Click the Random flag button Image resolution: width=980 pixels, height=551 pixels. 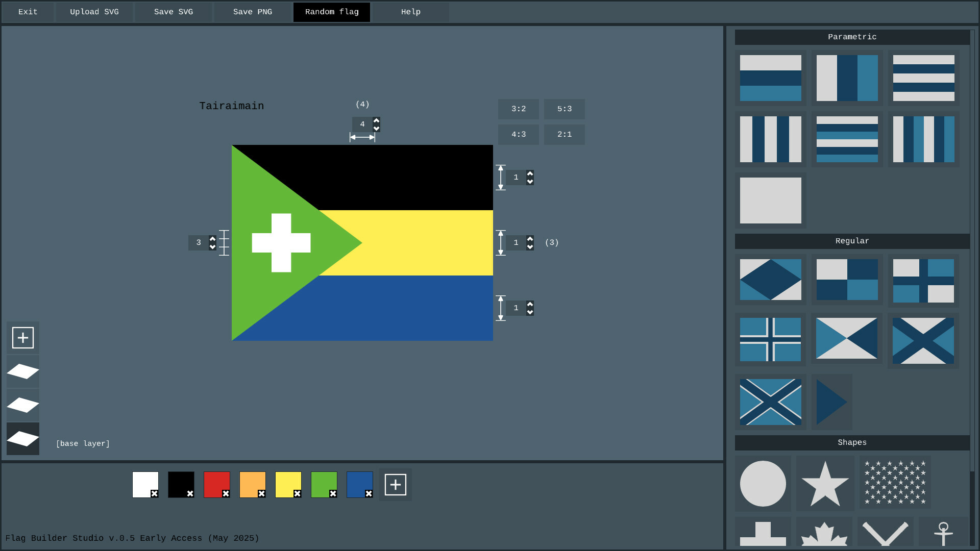[x=332, y=12]
